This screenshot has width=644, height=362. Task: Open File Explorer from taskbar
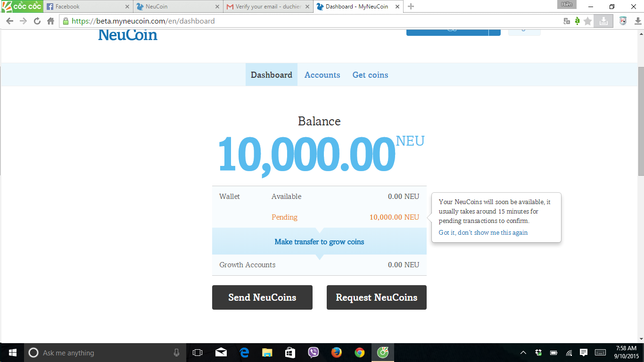(267, 353)
